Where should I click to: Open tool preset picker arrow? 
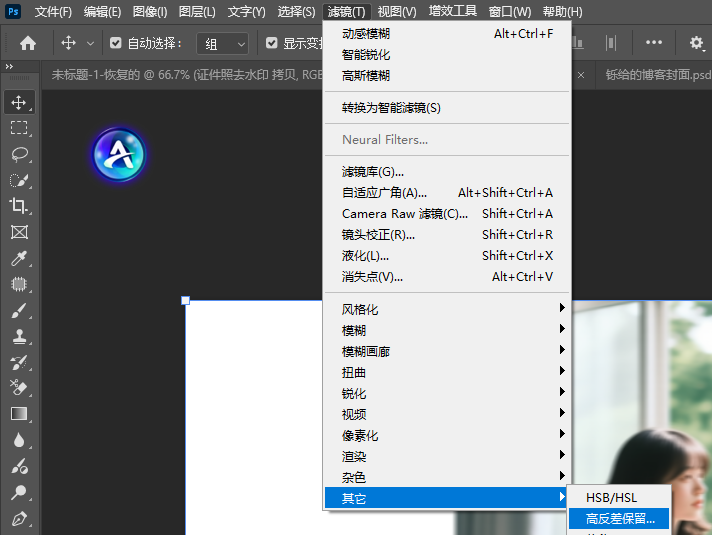pyautogui.click(x=90, y=44)
